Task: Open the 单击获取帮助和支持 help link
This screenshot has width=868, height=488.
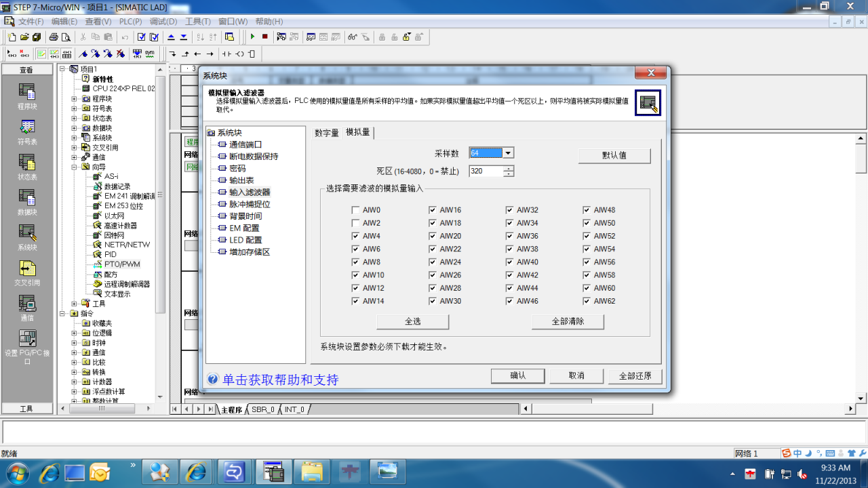Action: coord(280,380)
